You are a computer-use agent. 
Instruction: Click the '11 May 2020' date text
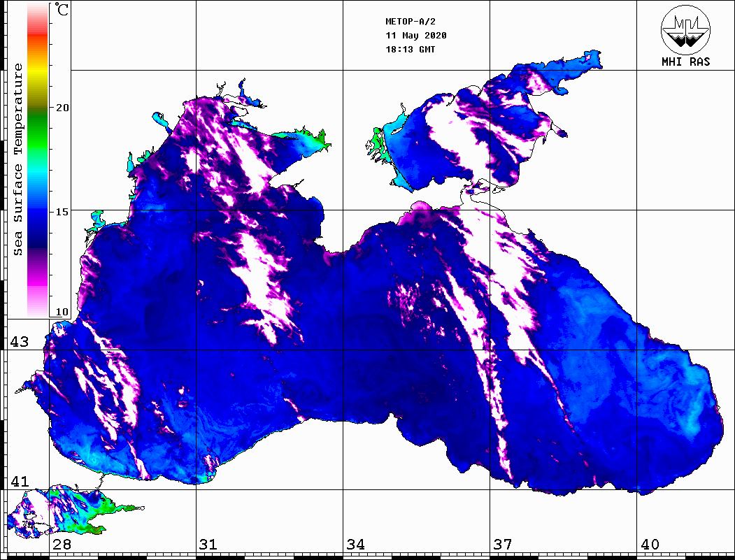pos(416,36)
